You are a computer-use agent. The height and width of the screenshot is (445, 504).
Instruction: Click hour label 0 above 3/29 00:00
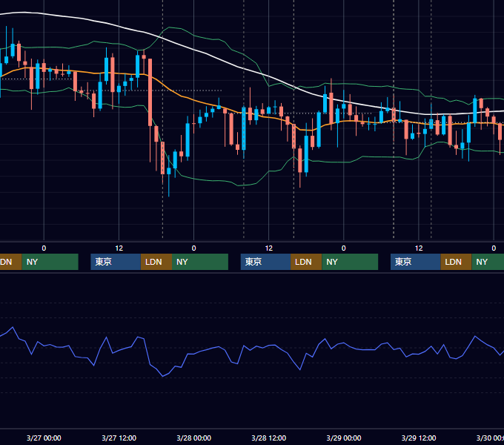(x=344, y=248)
